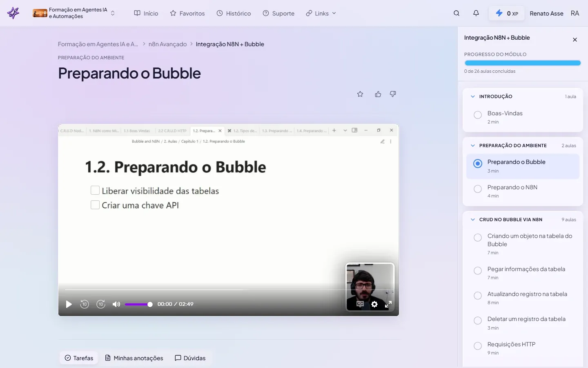This screenshot has width=588, height=368.
Task: Click sidebar layout icon in video browser
Action: (354, 130)
